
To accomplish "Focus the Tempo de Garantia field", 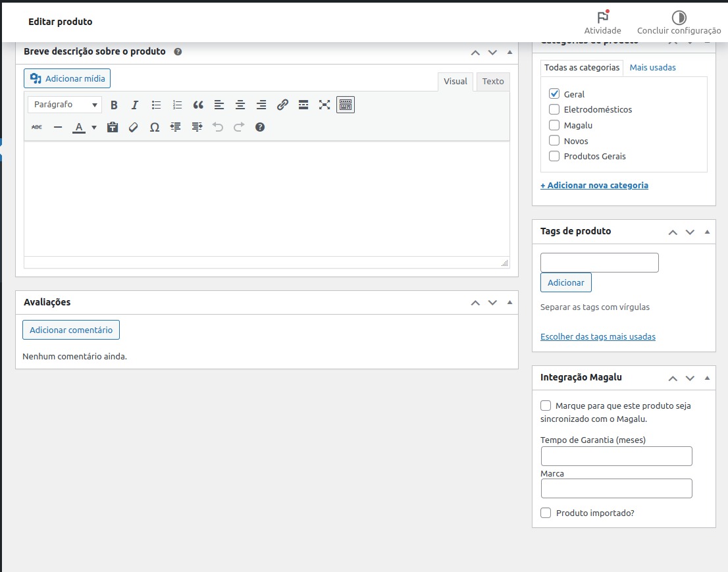I will click(x=617, y=456).
